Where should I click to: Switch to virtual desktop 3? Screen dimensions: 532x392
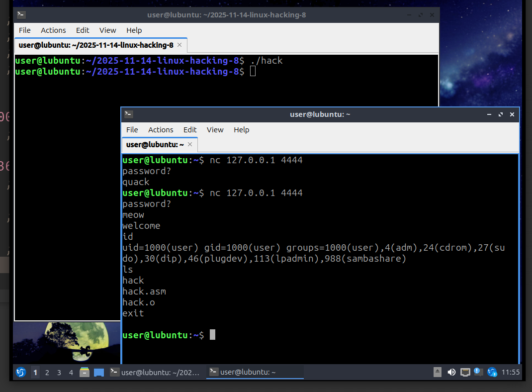(59, 372)
